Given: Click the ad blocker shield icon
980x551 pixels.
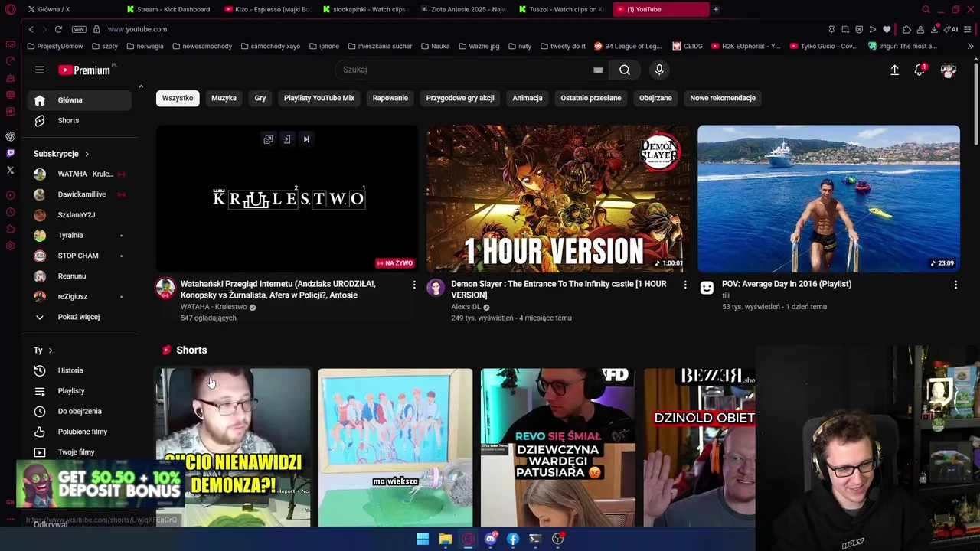Looking at the screenshot, I should coord(859,29).
